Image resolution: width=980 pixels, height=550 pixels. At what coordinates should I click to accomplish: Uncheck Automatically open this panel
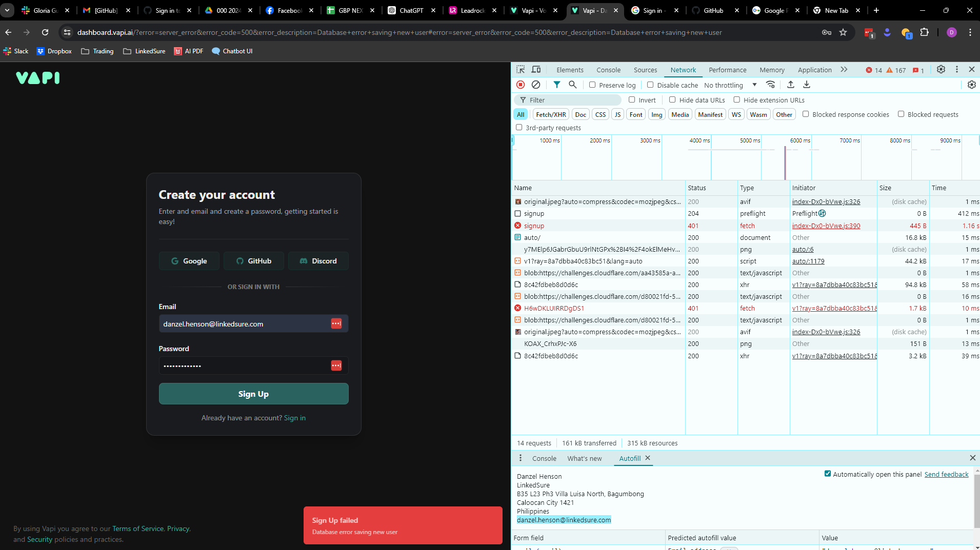point(827,474)
